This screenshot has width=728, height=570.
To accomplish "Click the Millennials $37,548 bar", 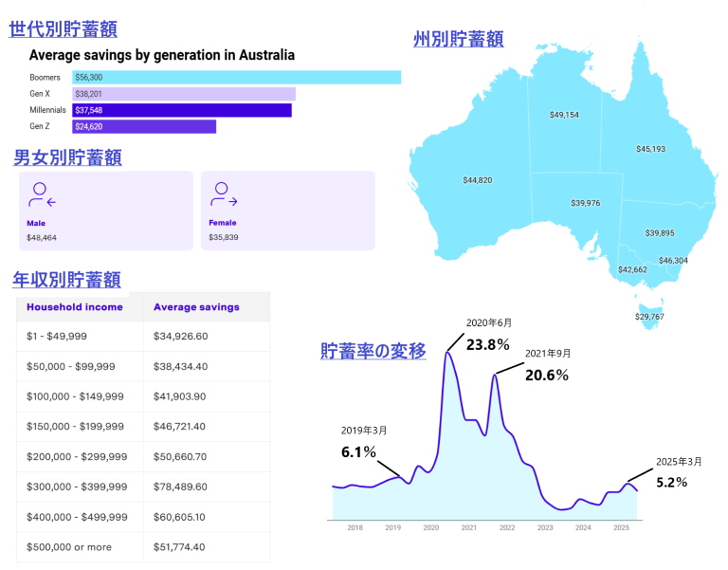I will [x=182, y=110].
